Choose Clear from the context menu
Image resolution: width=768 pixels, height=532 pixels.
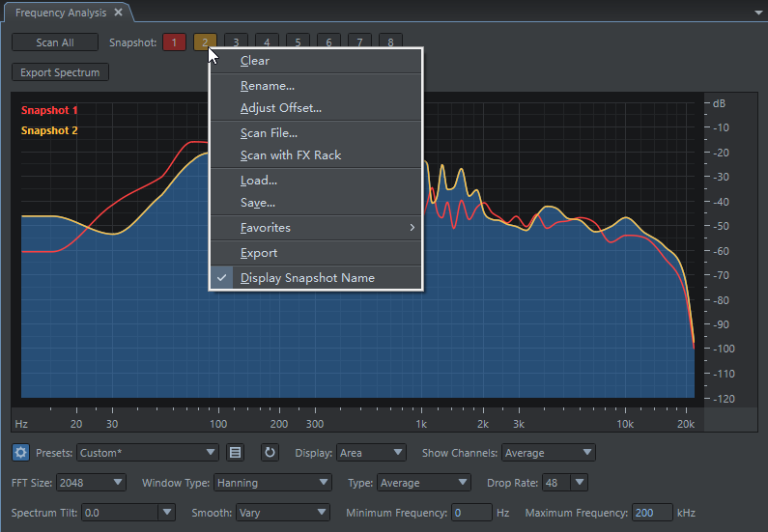click(316, 61)
